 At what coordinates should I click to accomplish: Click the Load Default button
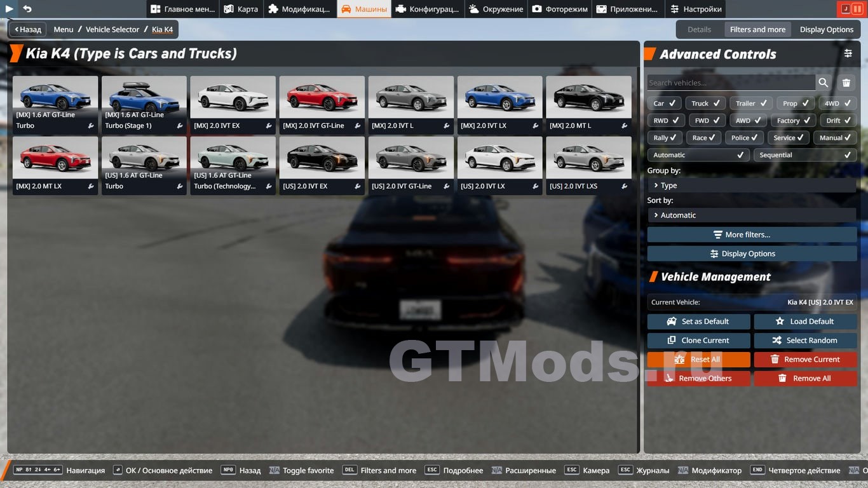(x=805, y=322)
